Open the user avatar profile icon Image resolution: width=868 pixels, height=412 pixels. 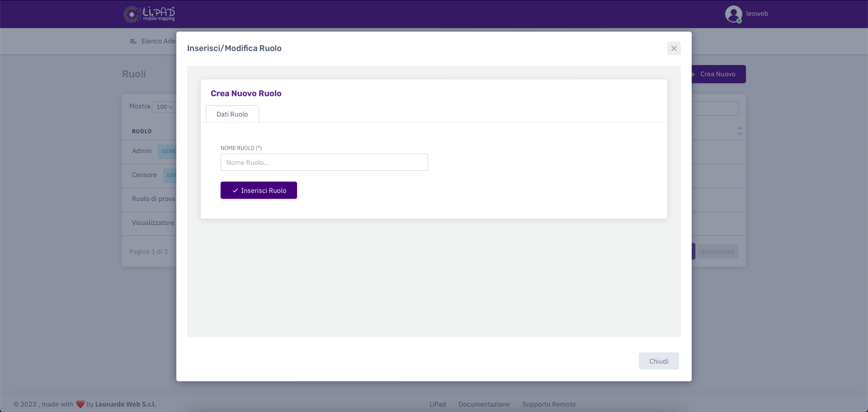click(x=733, y=14)
